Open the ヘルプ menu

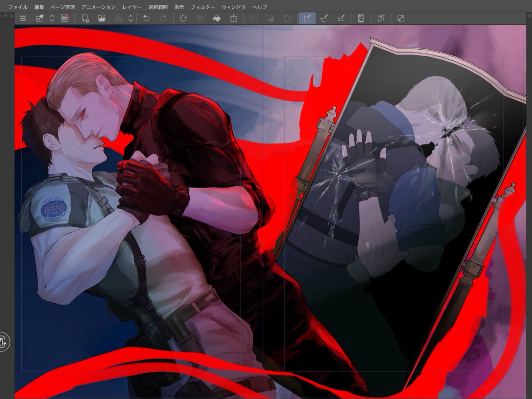coord(259,7)
